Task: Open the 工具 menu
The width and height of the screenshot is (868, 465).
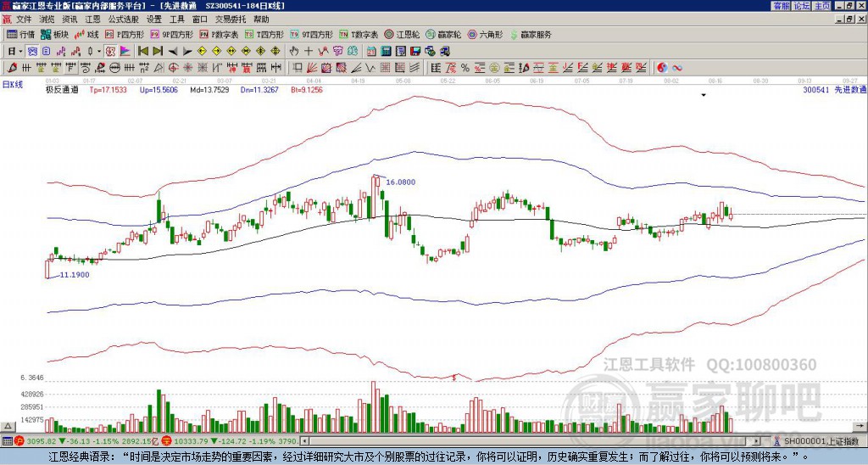Action: coord(177,20)
